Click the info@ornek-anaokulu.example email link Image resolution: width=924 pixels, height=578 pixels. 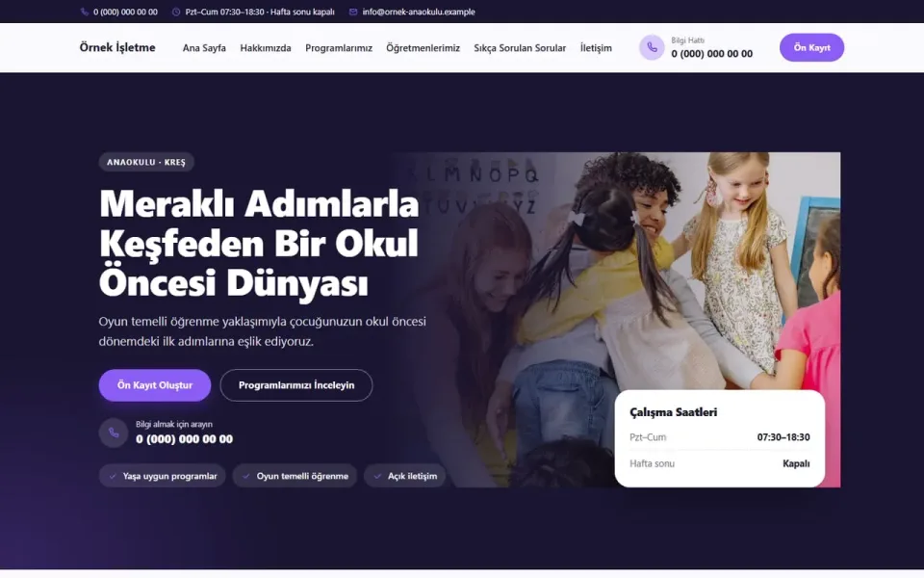coord(419,12)
